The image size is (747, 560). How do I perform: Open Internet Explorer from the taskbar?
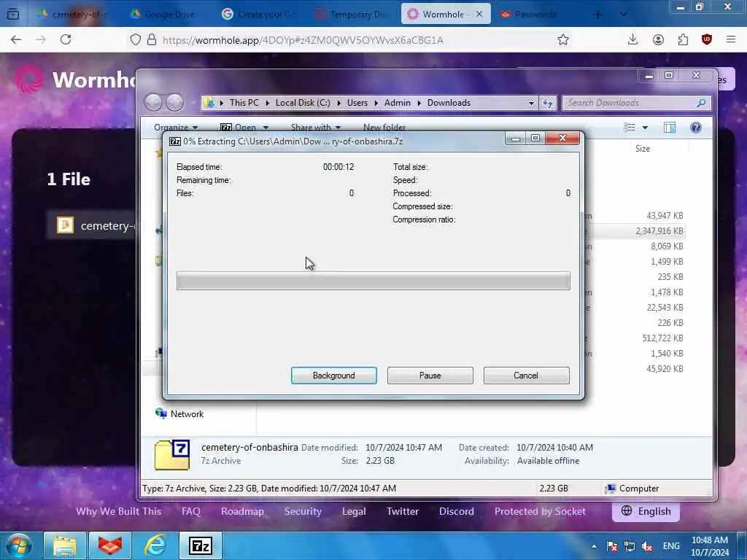coord(155,545)
